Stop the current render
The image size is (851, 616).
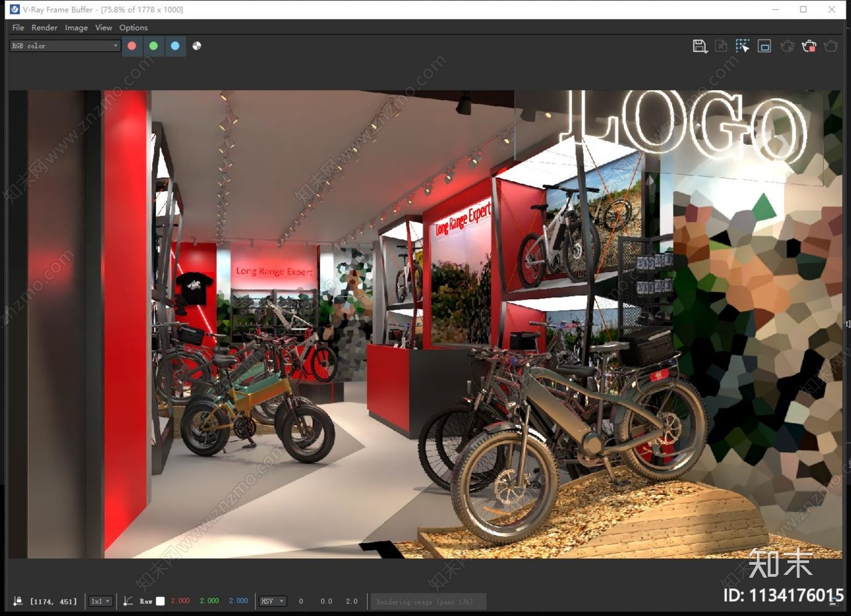point(809,46)
